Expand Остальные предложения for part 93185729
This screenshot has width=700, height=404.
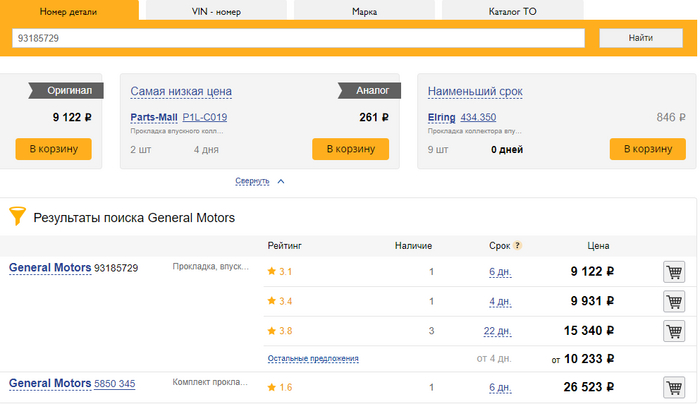312,358
